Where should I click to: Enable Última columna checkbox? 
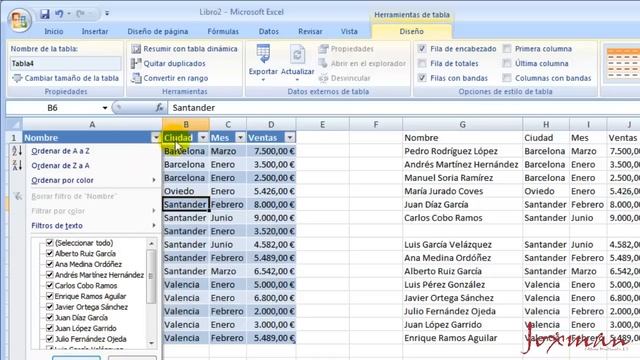click(x=507, y=64)
